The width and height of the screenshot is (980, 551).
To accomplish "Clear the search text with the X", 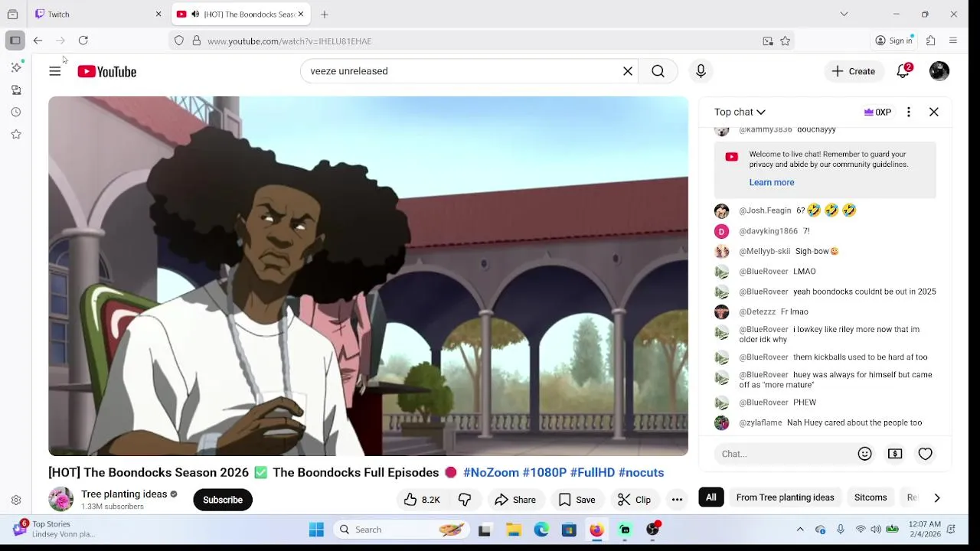I will point(628,71).
